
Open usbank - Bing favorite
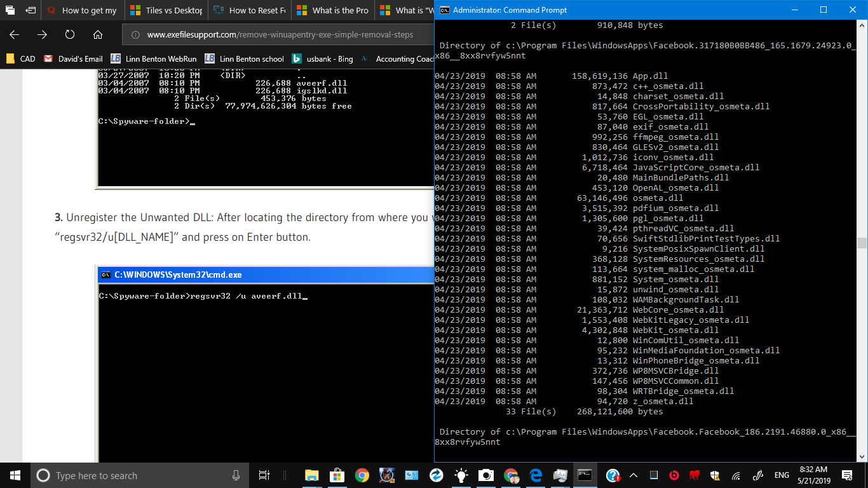pyautogui.click(x=322, y=58)
